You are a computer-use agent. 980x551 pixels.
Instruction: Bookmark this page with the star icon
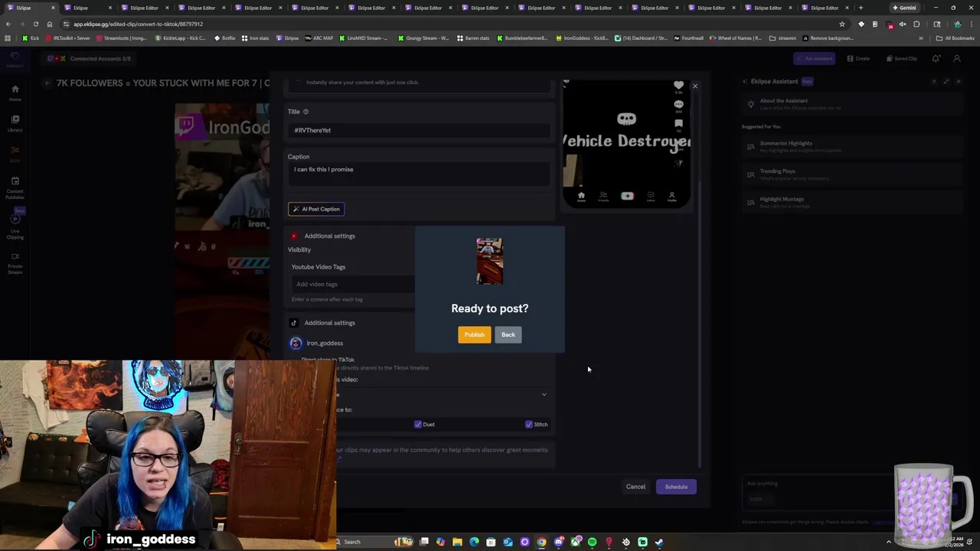pos(842,24)
